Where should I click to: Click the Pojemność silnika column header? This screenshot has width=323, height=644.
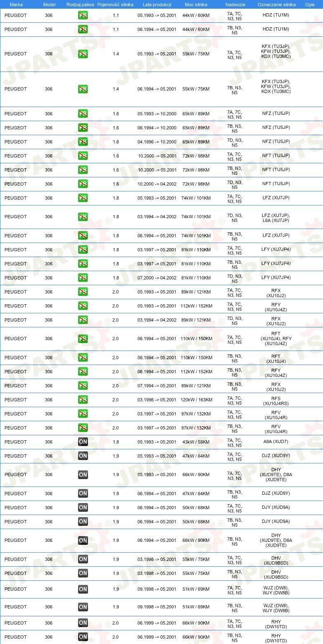pyautogui.click(x=116, y=4)
